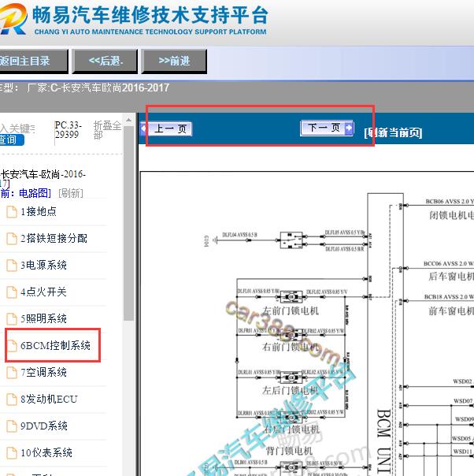Open 1接地点 in the tree

coord(39,211)
